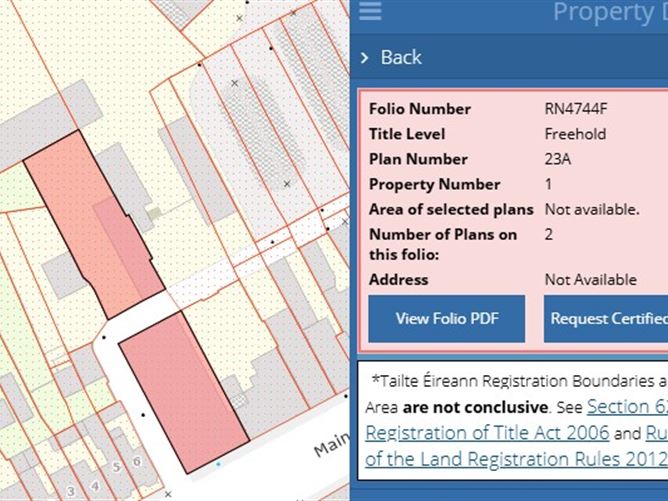Viewport: 668px width, 501px height.
Task: Click the Main street label on map
Action: tap(330, 438)
